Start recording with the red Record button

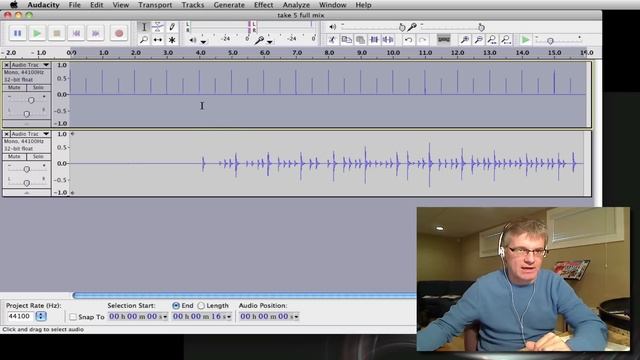(x=119, y=33)
